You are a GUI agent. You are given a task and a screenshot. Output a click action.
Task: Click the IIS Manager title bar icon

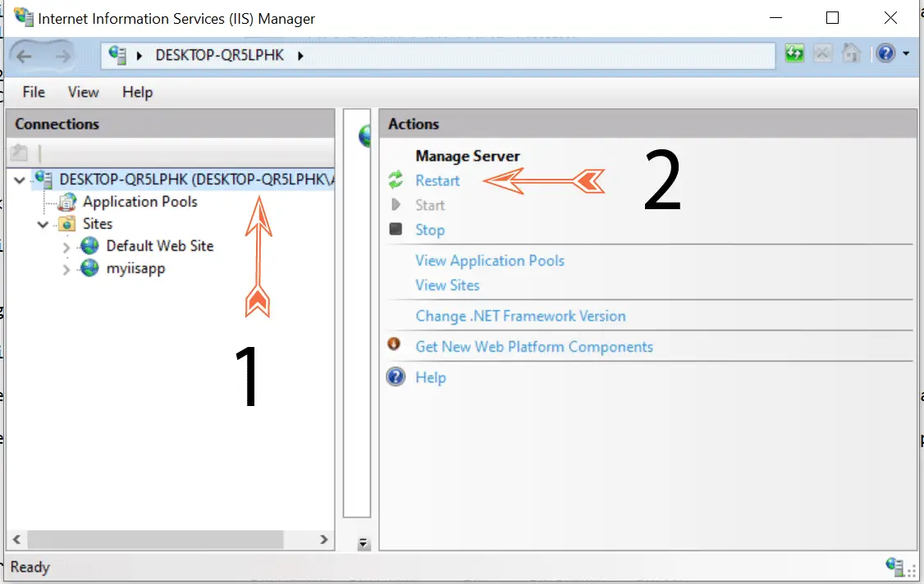24,17
